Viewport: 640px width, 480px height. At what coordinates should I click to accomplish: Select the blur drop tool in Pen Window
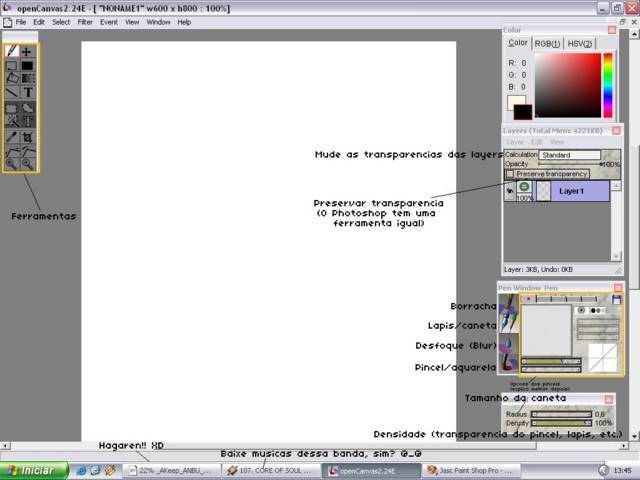508,343
